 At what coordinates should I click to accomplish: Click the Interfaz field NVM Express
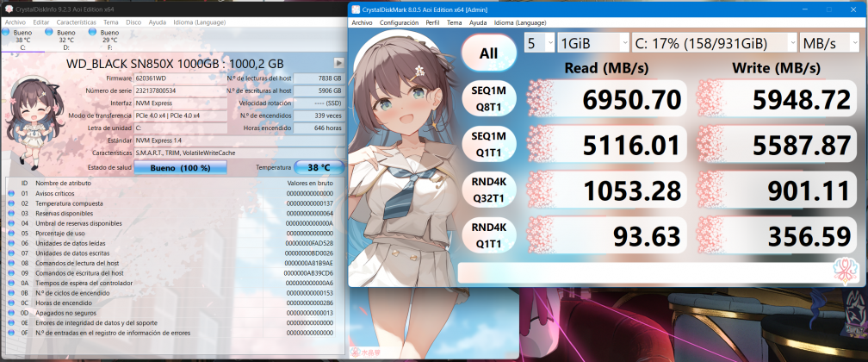(181, 103)
